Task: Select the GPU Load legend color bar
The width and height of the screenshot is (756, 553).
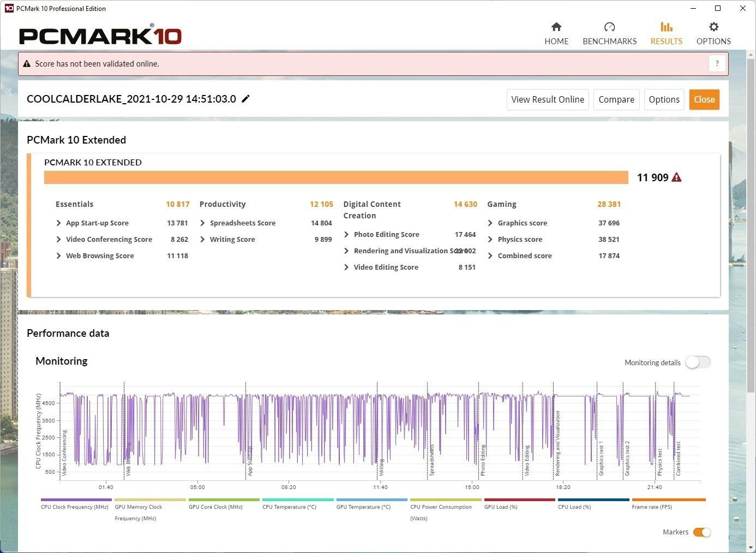Action: [x=519, y=500]
